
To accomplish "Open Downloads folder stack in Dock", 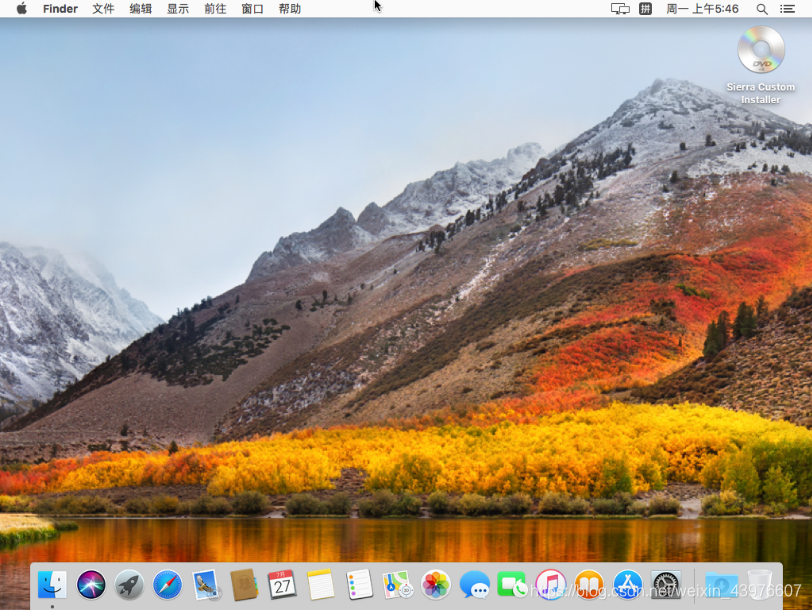I will point(721,585).
